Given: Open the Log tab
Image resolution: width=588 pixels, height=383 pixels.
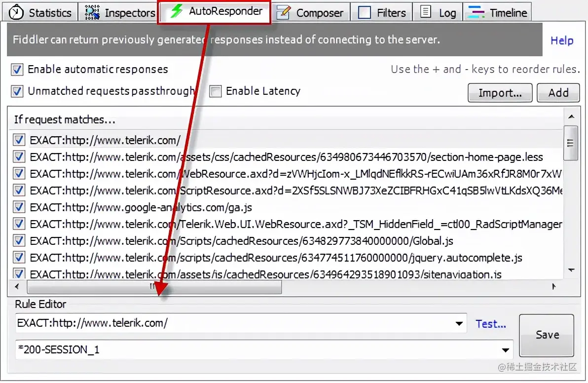Looking at the screenshot, I should coord(438,12).
